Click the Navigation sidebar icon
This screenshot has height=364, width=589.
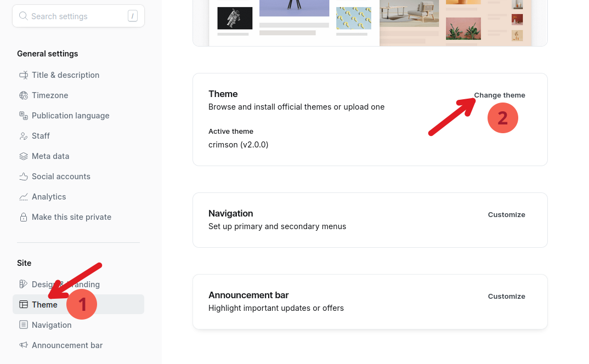point(24,325)
